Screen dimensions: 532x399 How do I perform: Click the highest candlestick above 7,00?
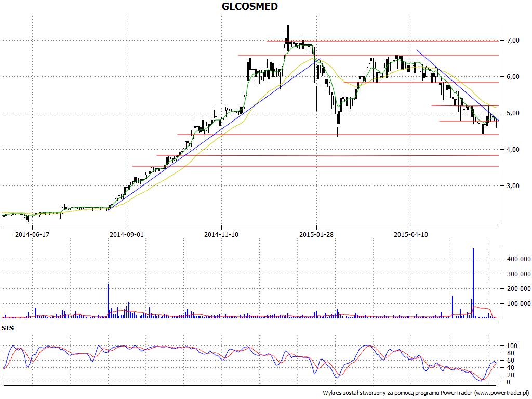(x=288, y=38)
